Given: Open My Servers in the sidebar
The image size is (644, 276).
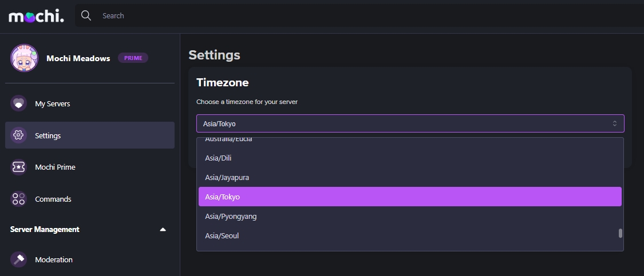Looking at the screenshot, I should click(53, 104).
